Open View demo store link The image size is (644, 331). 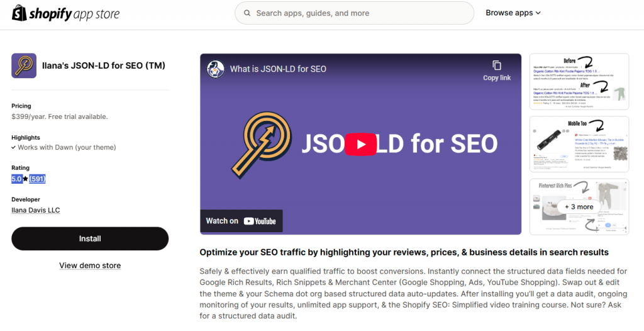[90, 266]
